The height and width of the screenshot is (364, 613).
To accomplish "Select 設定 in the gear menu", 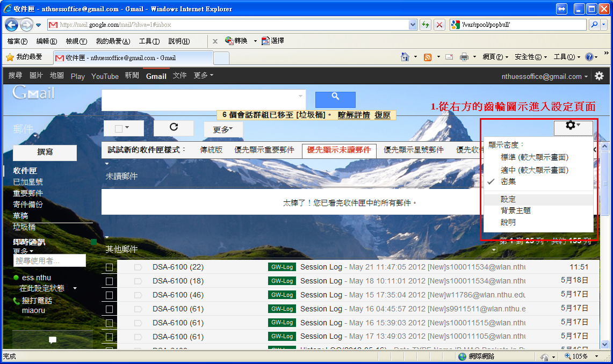I will [x=508, y=199].
